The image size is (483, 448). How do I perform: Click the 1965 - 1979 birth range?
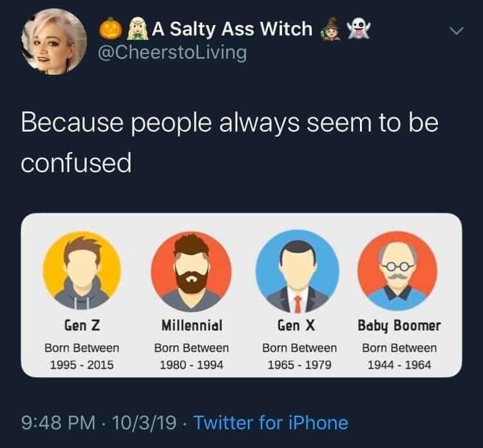[x=299, y=365]
